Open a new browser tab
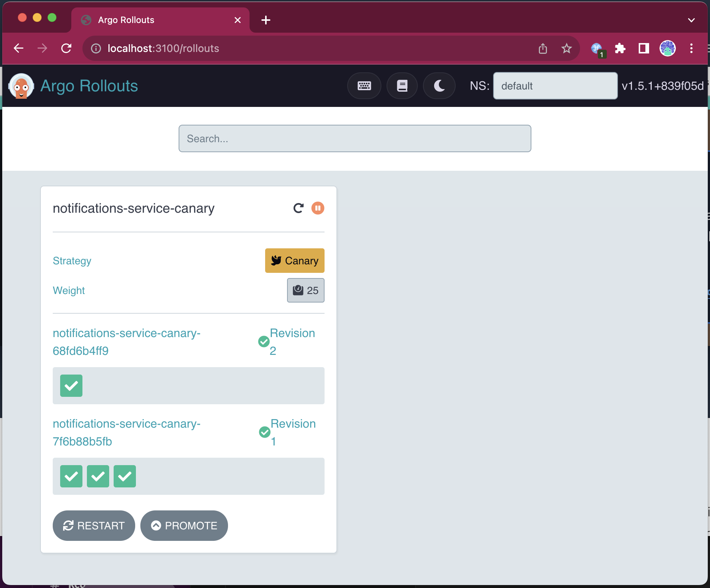 click(x=266, y=20)
